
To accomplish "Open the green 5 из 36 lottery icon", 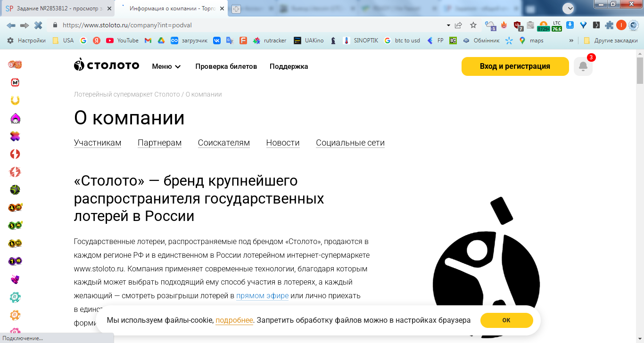I will click(x=15, y=226).
